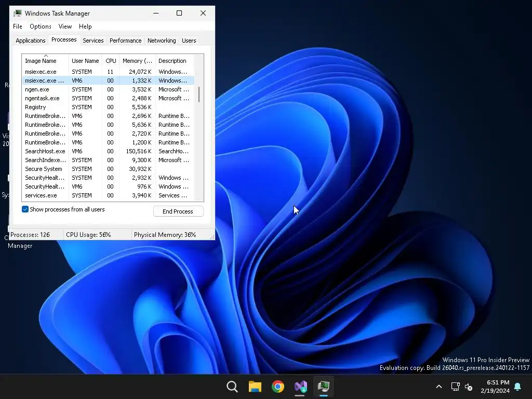Switch to the Services tab
This screenshot has width=532, height=399.
tap(93, 41)
